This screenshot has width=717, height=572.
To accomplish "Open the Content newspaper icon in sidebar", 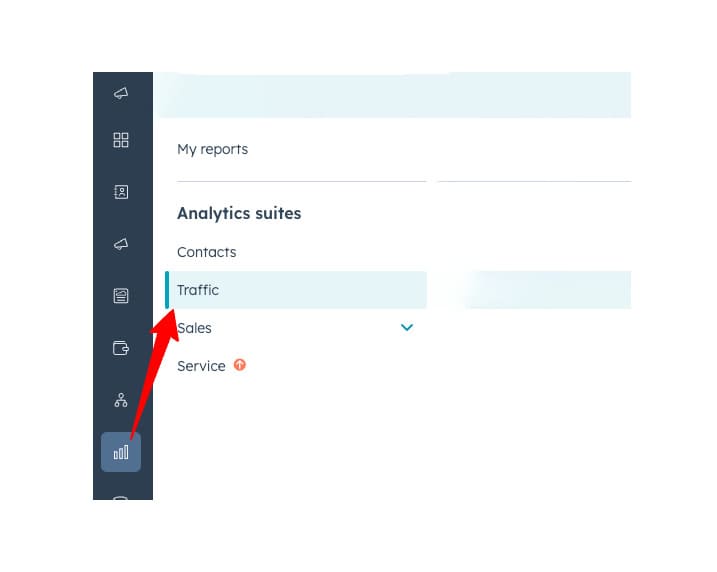I will coord(121,296).
